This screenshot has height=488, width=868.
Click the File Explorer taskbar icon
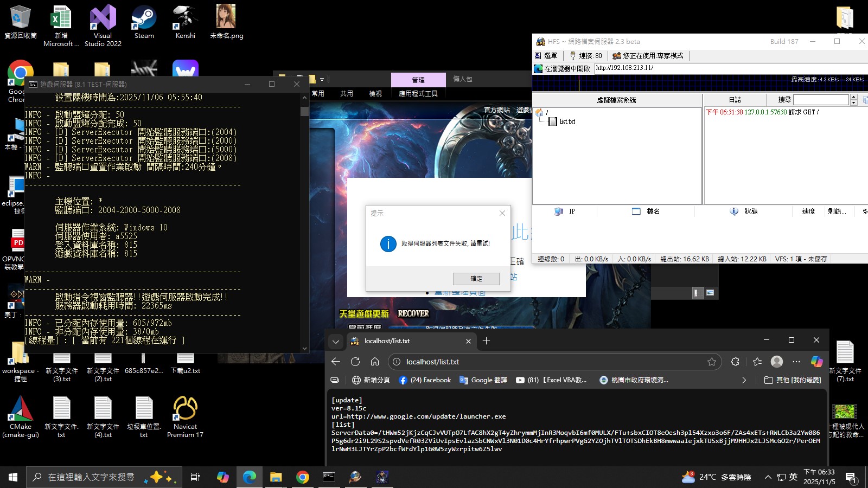click(x=276, y=477)
